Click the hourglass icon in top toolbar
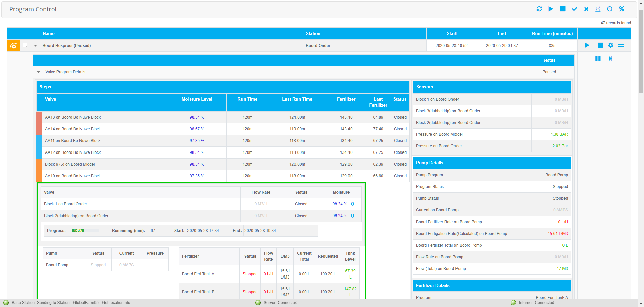The height and width of the screenshot is (307, 644). tap(598, 9)
